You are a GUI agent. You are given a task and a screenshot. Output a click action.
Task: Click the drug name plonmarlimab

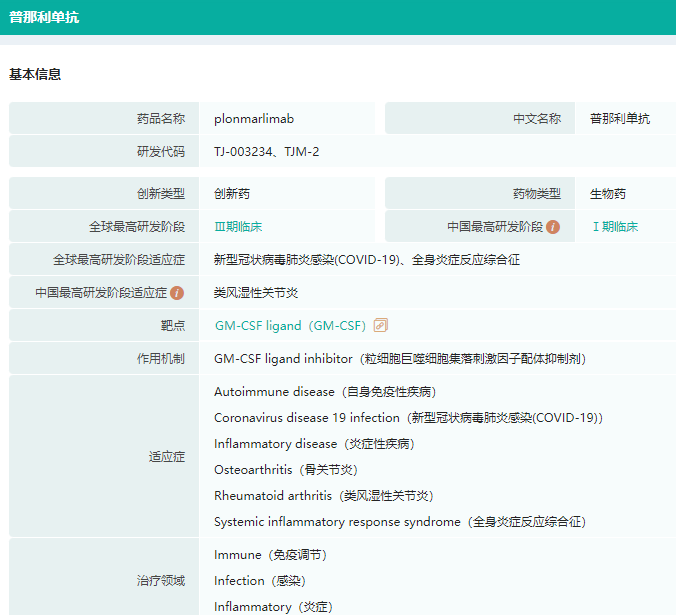point(254,119)
